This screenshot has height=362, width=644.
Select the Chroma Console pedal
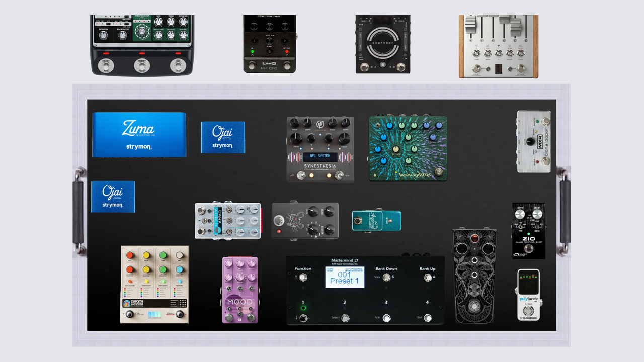154,285
